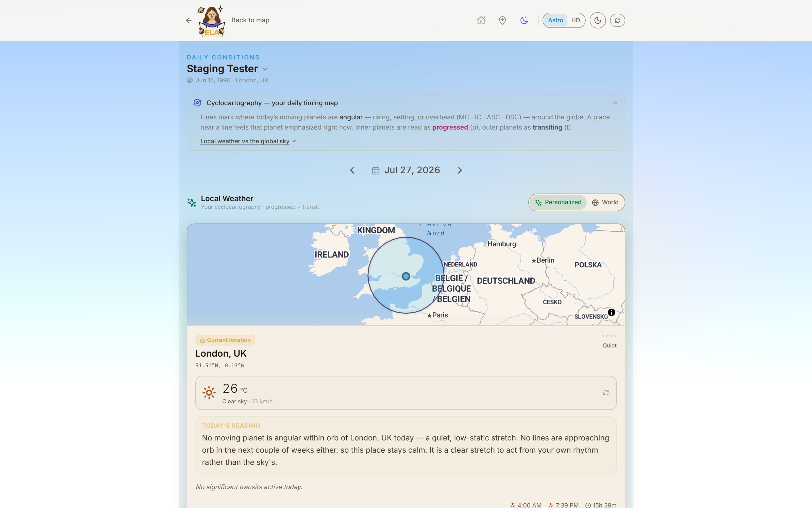Collapse the Cyclocartography info panel

pos(615,103)
